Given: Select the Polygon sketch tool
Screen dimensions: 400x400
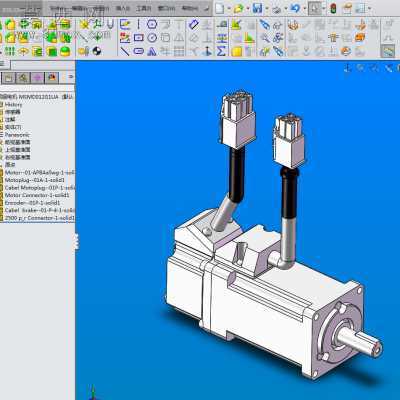Looking at the screenshot, I should click(x=152, y=24).
